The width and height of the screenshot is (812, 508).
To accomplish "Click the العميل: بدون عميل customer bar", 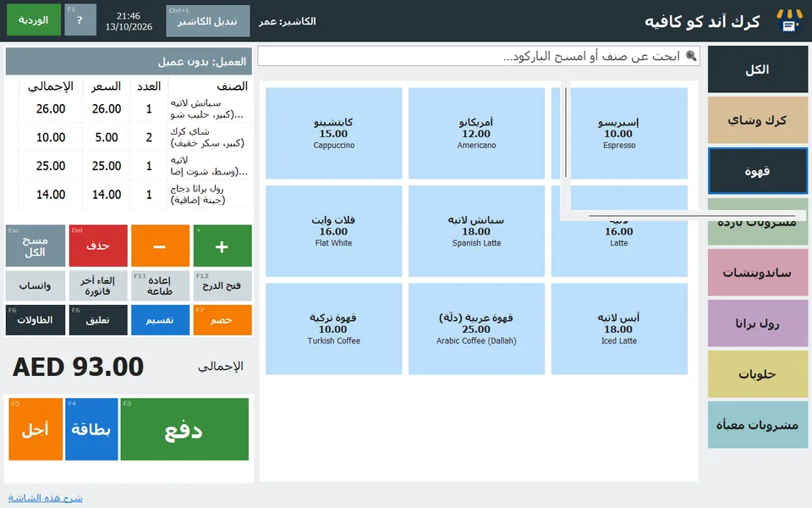I will [129, 61].
